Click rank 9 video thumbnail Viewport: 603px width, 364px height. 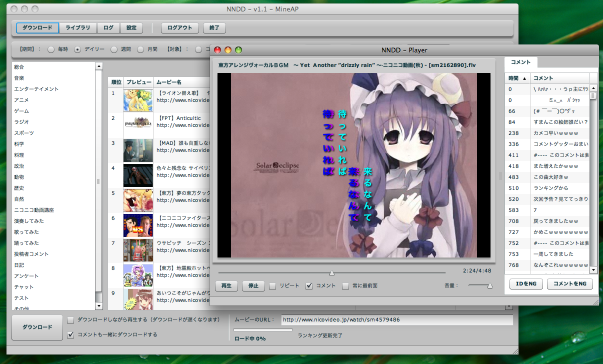click(138, 299)
